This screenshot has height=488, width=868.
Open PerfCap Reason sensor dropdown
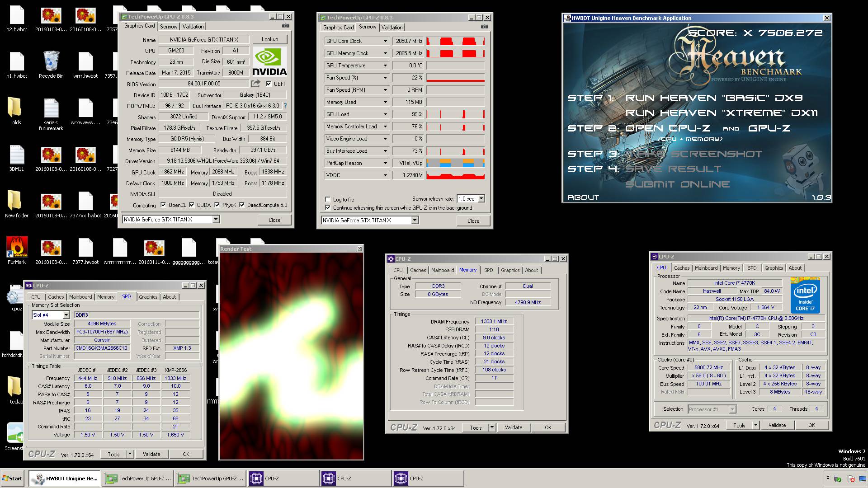(x=385, y=163)
